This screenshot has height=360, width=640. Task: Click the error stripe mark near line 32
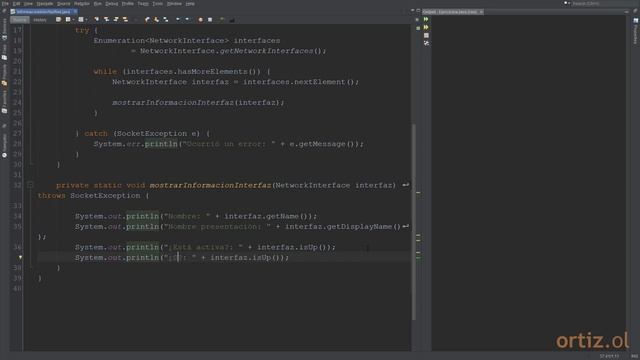(418, 193)
